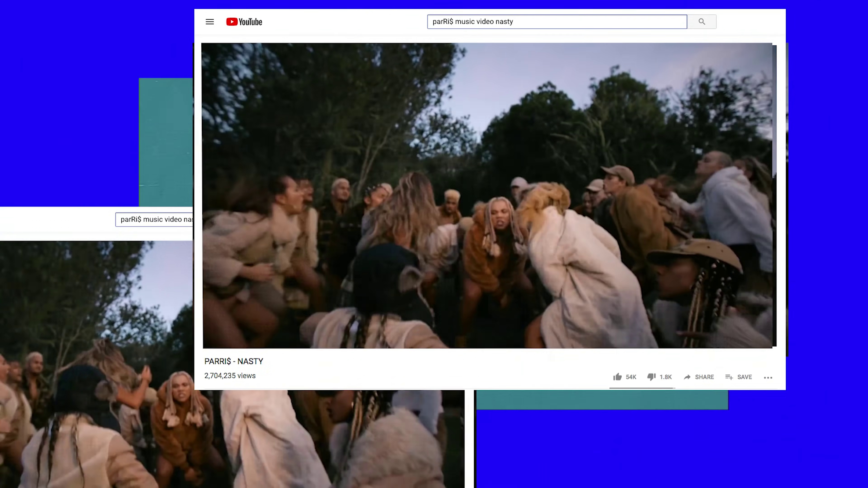Click the like-to-dislike ratio bar
Viewport: 868px width, 488px height.
[x=642, y=388]
